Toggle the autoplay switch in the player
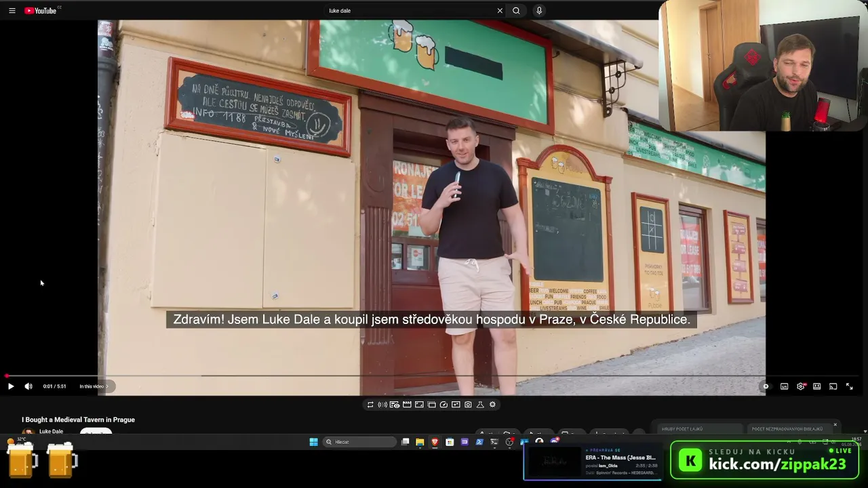This screenshot has width=868, height=488. (x=766, y=386)
